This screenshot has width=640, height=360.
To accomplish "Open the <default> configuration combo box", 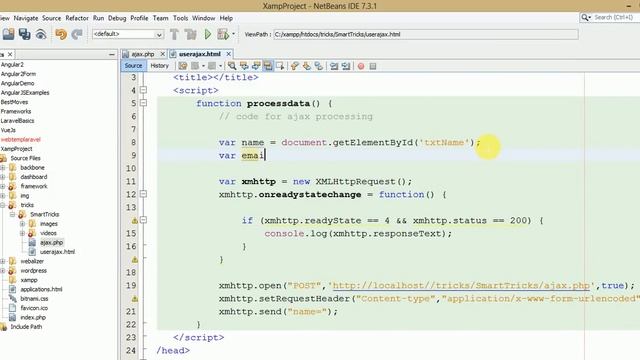I will (128, 34).
